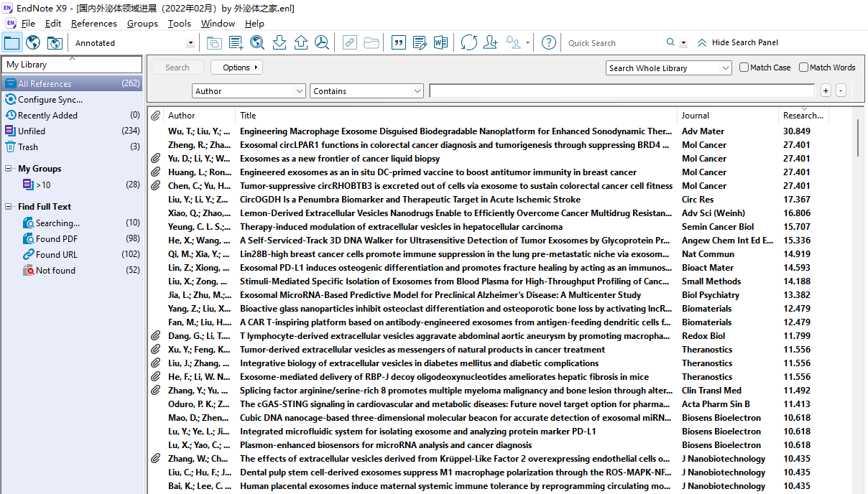868x494 pixels.
Task: Click the Quick Search text box
Action: [x=614, y=43]
